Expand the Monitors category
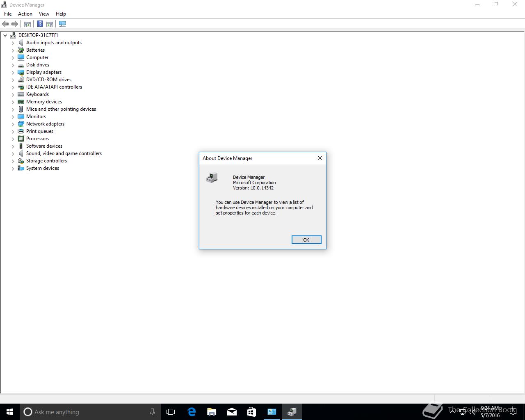525x420 pixels. [x=13, y=116]
